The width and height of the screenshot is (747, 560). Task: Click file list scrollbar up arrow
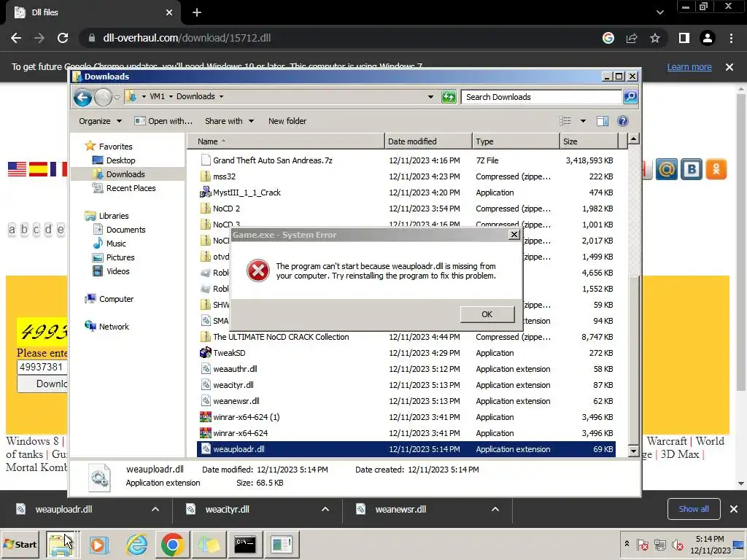pyautogui.click(x=633, y=139)
